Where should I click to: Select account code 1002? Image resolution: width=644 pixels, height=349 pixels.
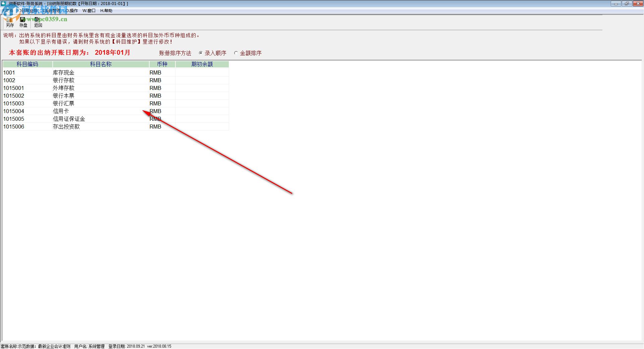[x=9, y=80]
